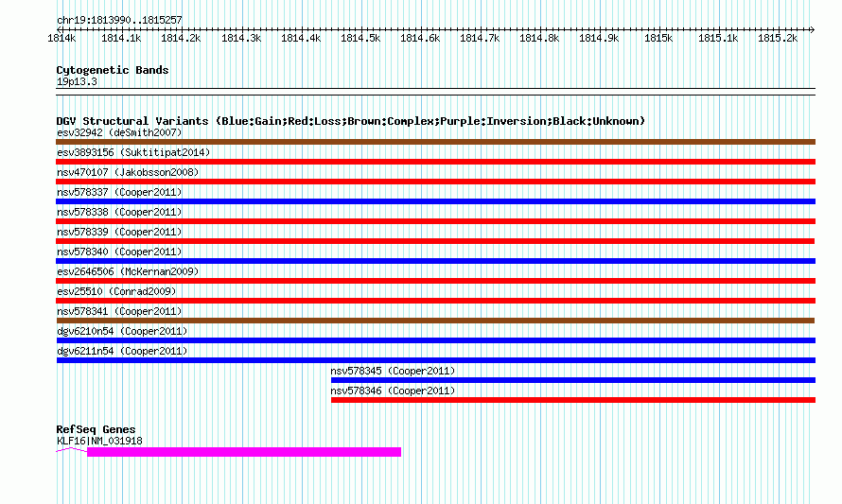The width and height of the screenshot is (842, 504).
Task: Select the blue nsv578345 gain bar
Action: (x=573, y=380)
